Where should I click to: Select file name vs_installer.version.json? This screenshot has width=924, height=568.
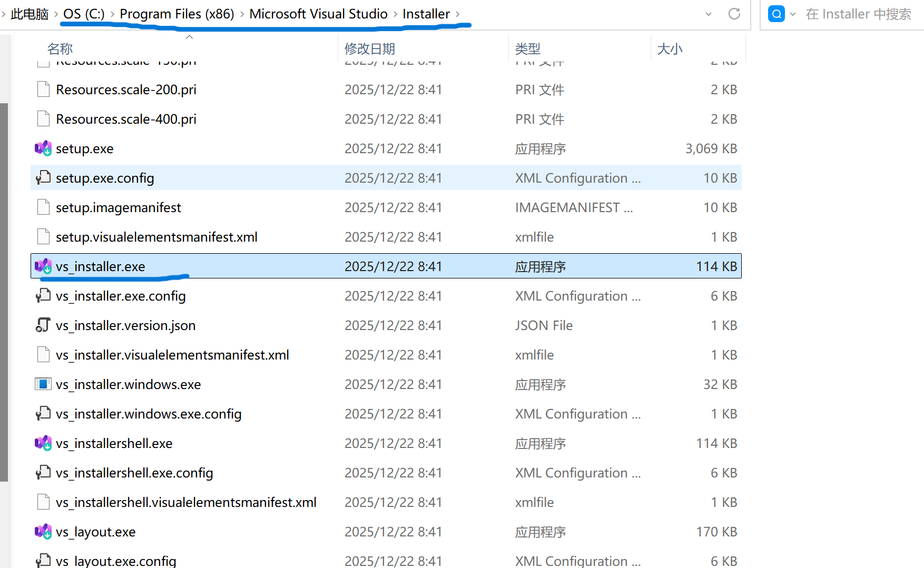point(126,326)
